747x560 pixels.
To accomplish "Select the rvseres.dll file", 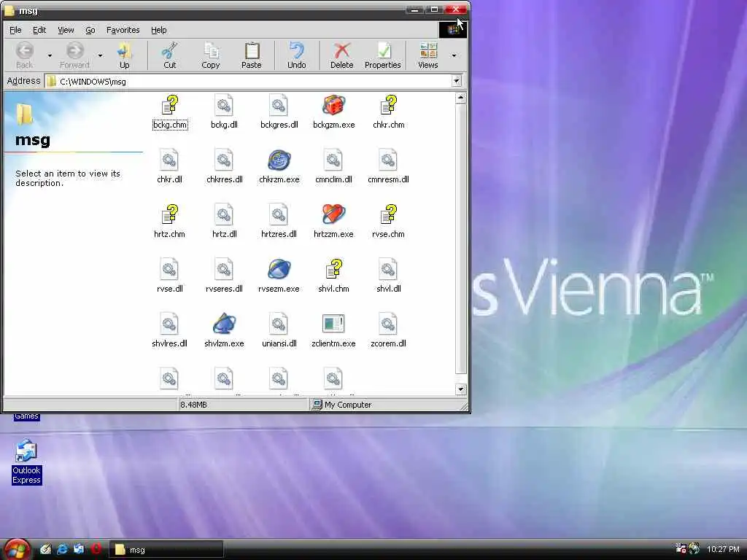I will pyautogui.click(x=224, y=276).
